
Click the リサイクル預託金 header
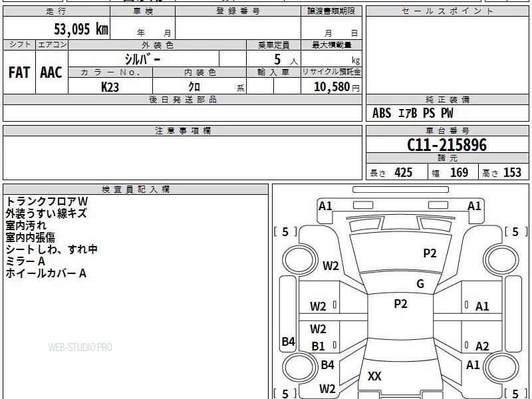(331, 72)
